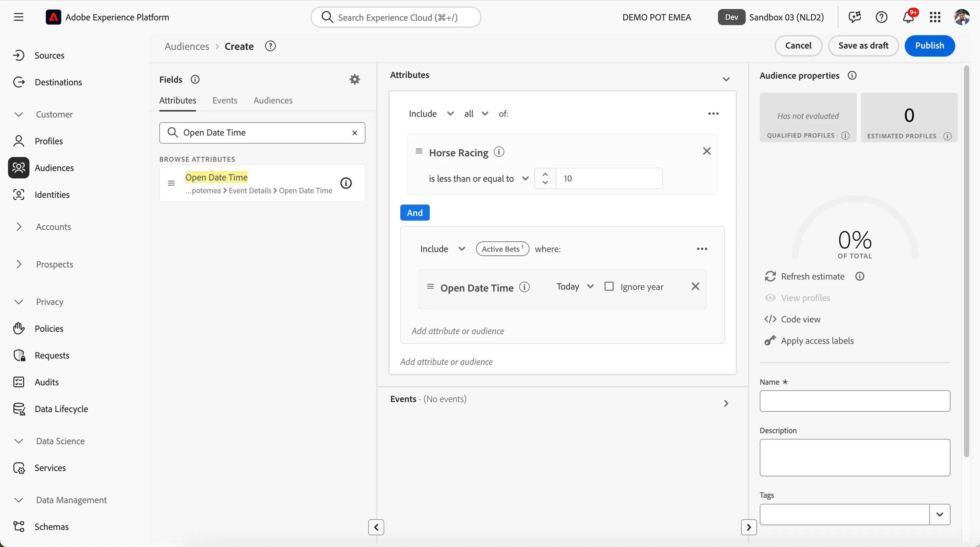Open the feedback chat icon
Viewport: 980px width, 547px height.
tap(854, 17)
